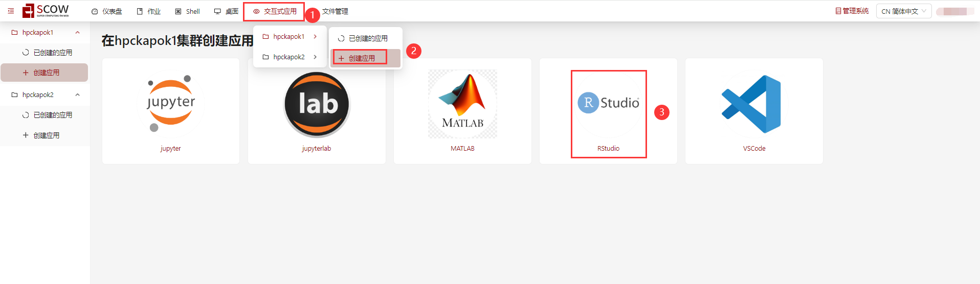Click the MATLAB logo icon

[462, 104]
